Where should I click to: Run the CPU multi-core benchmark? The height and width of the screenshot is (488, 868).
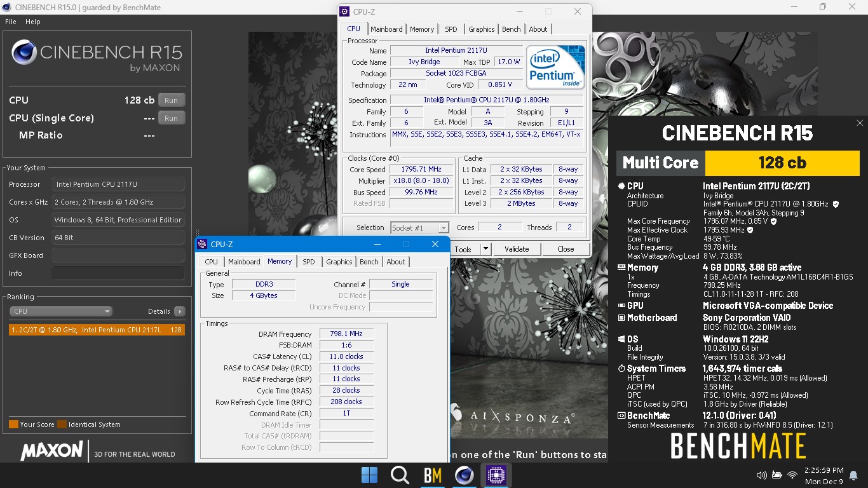point(172,100)
